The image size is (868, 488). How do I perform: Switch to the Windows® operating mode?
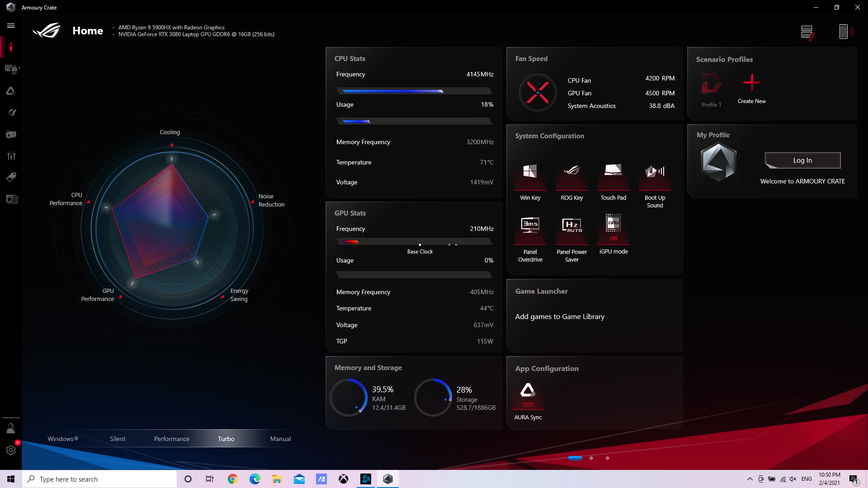(x=63, y=438)
